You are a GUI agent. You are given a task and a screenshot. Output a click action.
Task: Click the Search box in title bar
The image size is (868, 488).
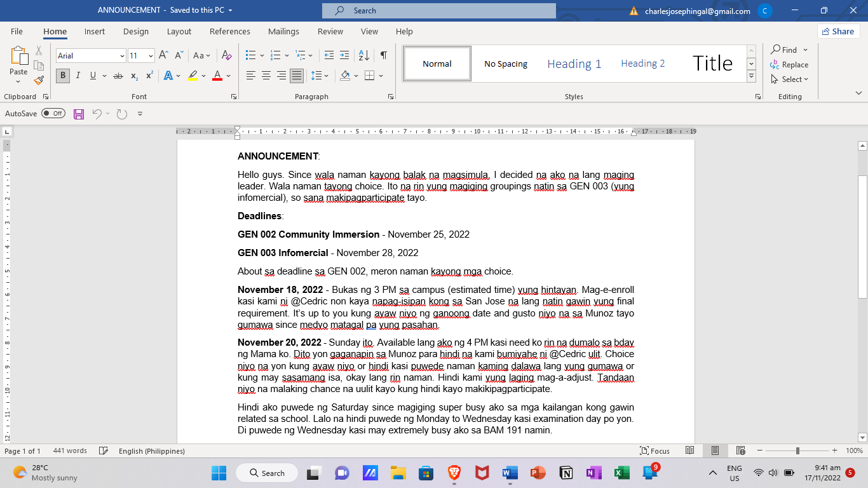(x=439, y=11)
